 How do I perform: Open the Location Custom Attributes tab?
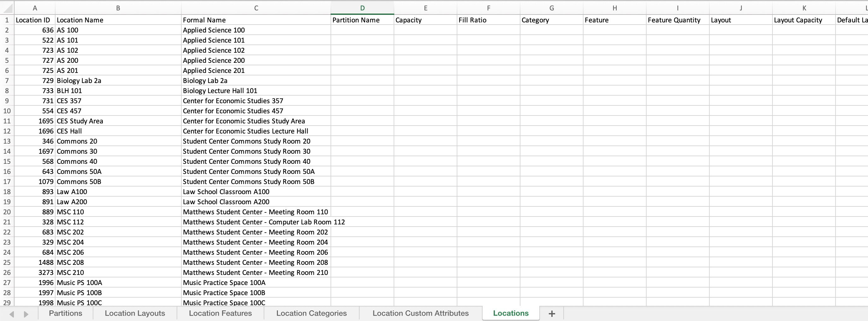pos(420,313)
